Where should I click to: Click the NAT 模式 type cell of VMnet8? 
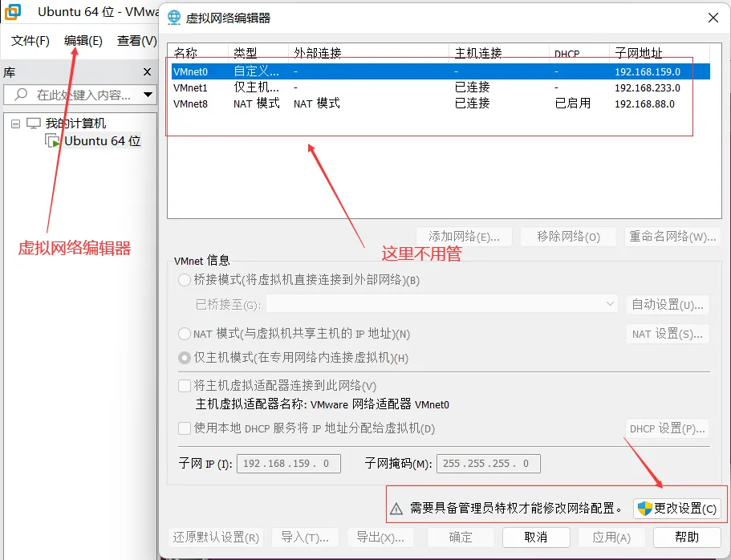click(x=257, y=103)
